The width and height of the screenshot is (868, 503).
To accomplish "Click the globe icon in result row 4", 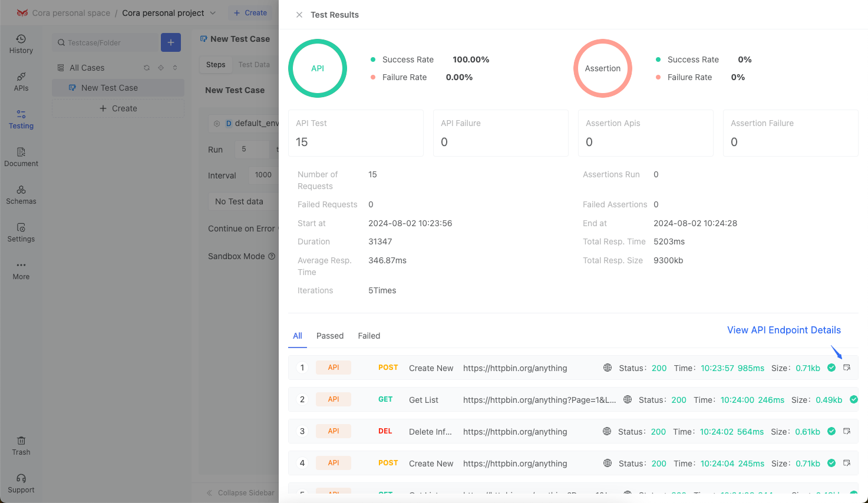I will [608, 463].
